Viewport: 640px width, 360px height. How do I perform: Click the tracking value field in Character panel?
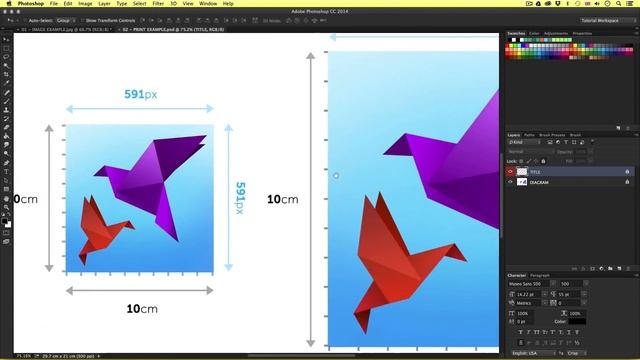pyautogui.click(x=569, y=303)
